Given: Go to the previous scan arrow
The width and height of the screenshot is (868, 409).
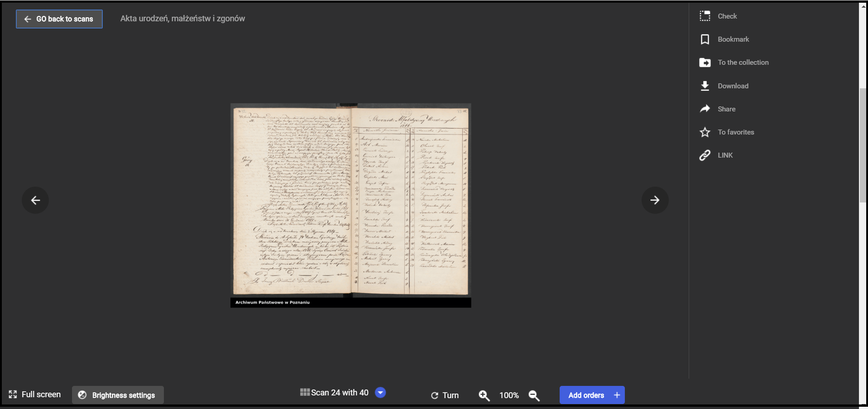Looking at the screenshot, I should 35,200.
